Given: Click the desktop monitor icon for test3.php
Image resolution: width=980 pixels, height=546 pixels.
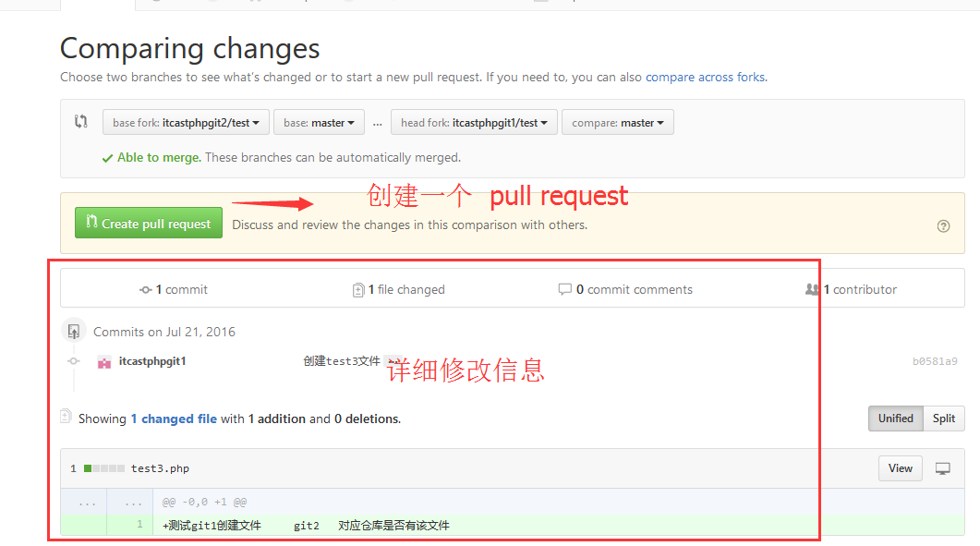Looking at the screenshot, I should [x=942, y=468].
